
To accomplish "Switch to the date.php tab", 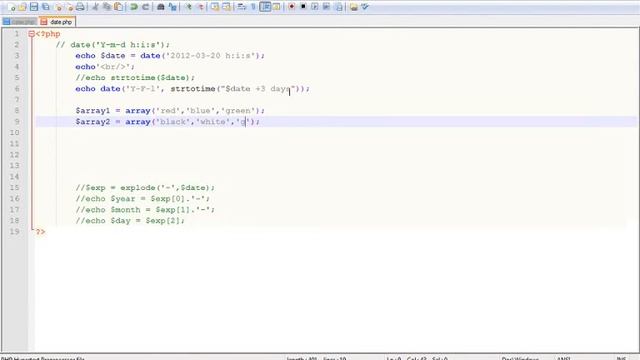I will [57, 22].
